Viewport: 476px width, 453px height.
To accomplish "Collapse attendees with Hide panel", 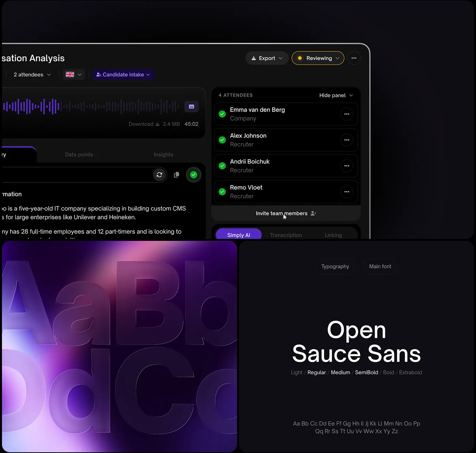I will (336, 95).
